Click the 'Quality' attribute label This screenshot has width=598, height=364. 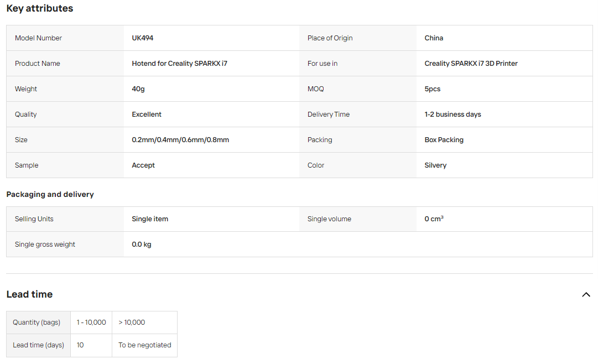[25, 114]
